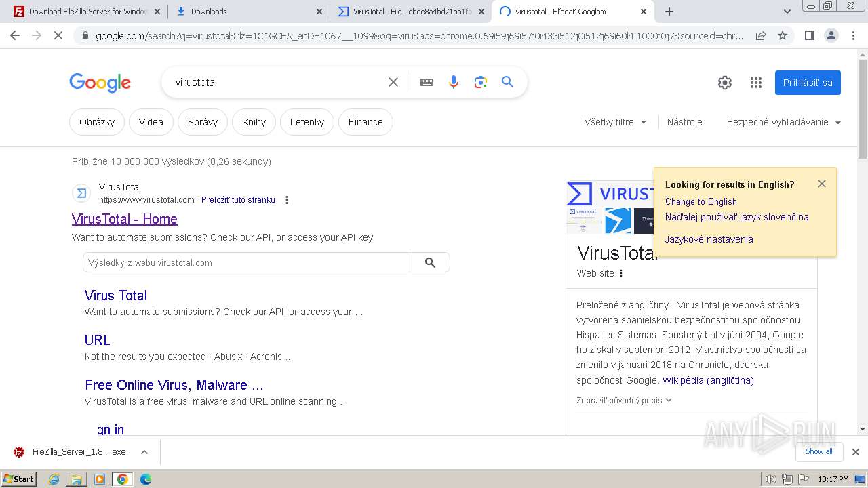868x488 pixels.
Task: Focus the virustotal.com site search field
Action: [x=246, y=262]
